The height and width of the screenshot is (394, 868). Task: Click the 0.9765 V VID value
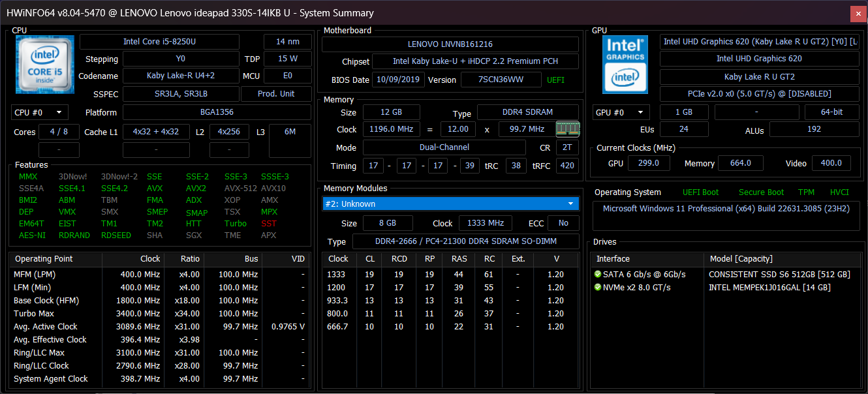[x=288, y=327]
